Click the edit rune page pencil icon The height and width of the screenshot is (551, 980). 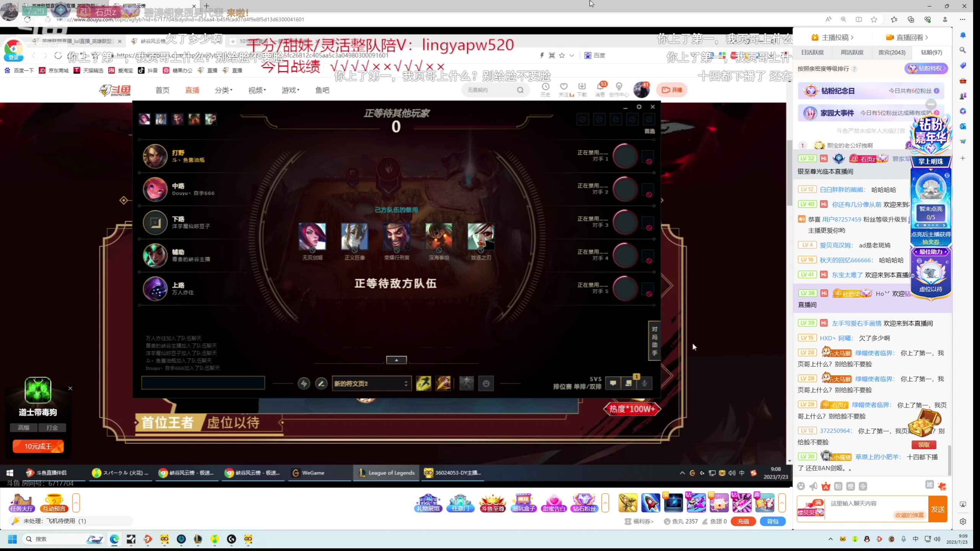[321, 383]
